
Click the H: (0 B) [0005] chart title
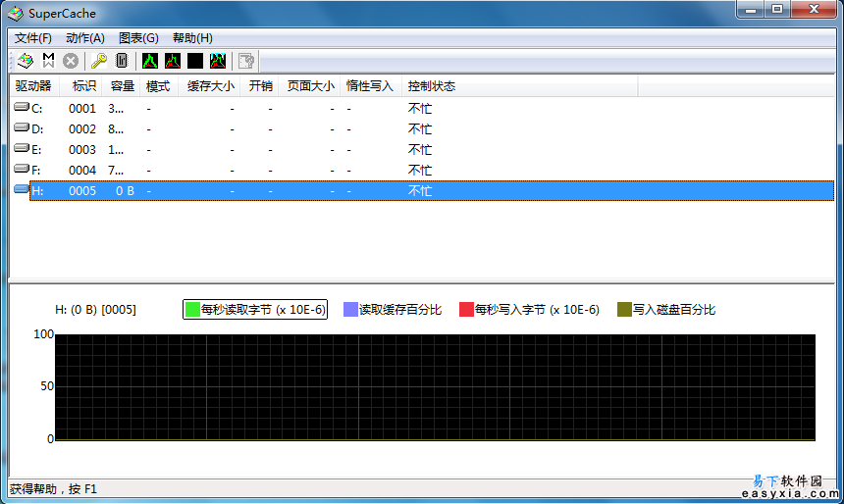click(96, 310)
